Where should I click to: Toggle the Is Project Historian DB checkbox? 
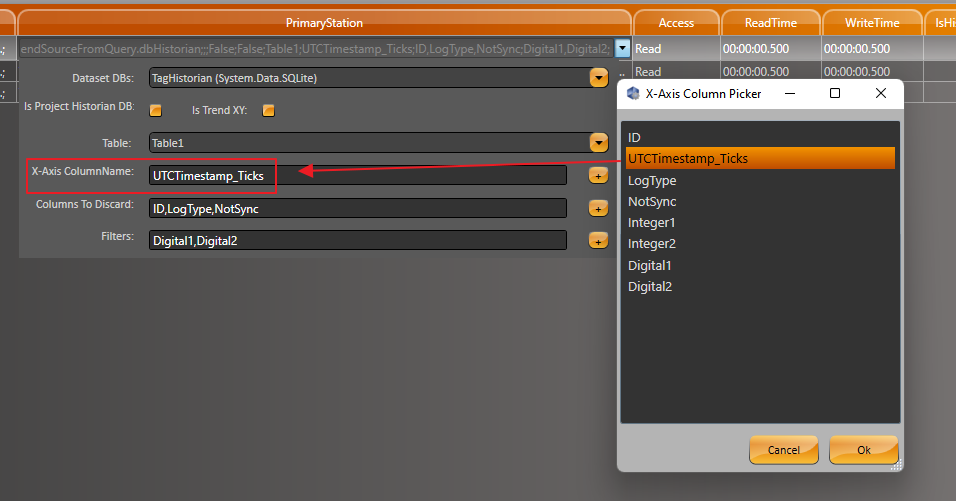tap(155, 110)
